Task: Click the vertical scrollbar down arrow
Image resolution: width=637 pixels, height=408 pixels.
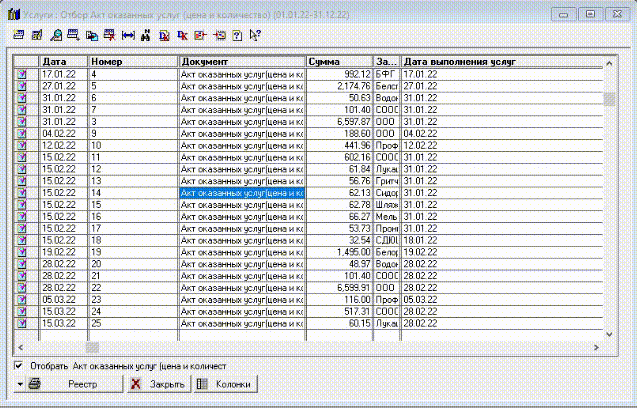Action: pos(607,335)
